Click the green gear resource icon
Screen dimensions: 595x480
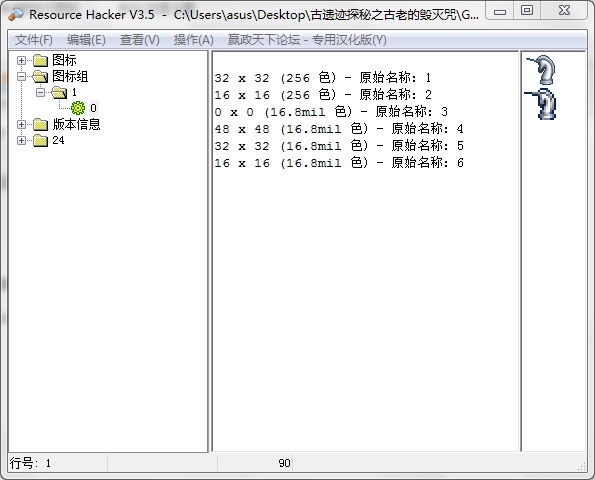78,108
